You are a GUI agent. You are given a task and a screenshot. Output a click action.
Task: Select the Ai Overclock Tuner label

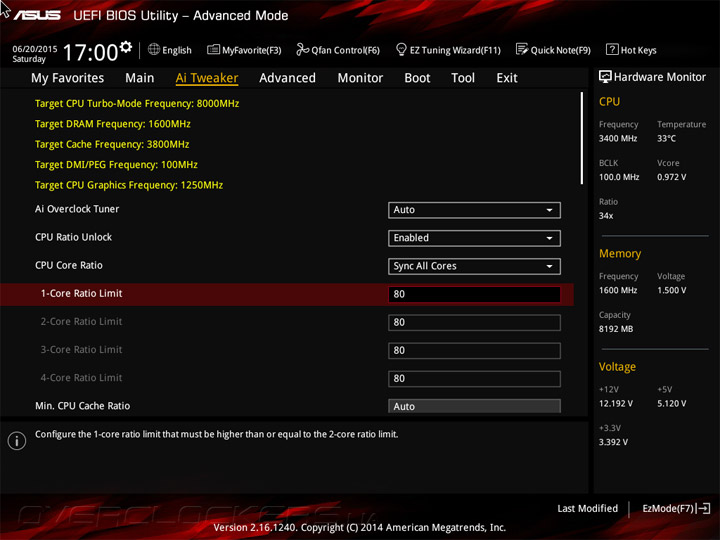pyautogui.click(x=77, y=209)
